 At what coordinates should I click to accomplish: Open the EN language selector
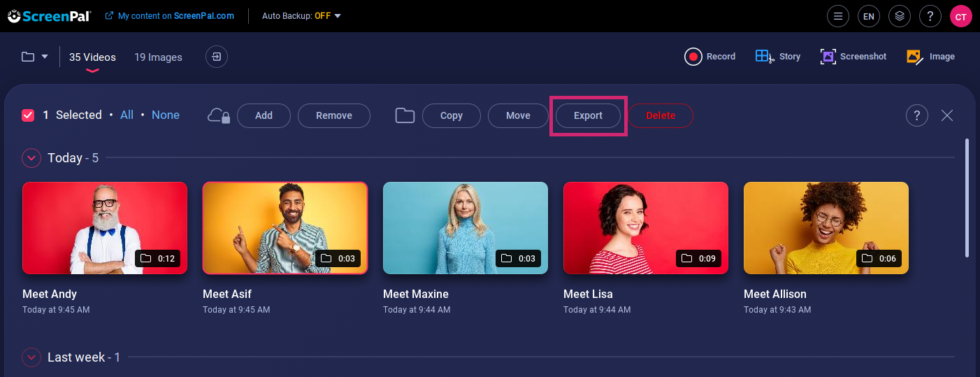tap(869, 15)
